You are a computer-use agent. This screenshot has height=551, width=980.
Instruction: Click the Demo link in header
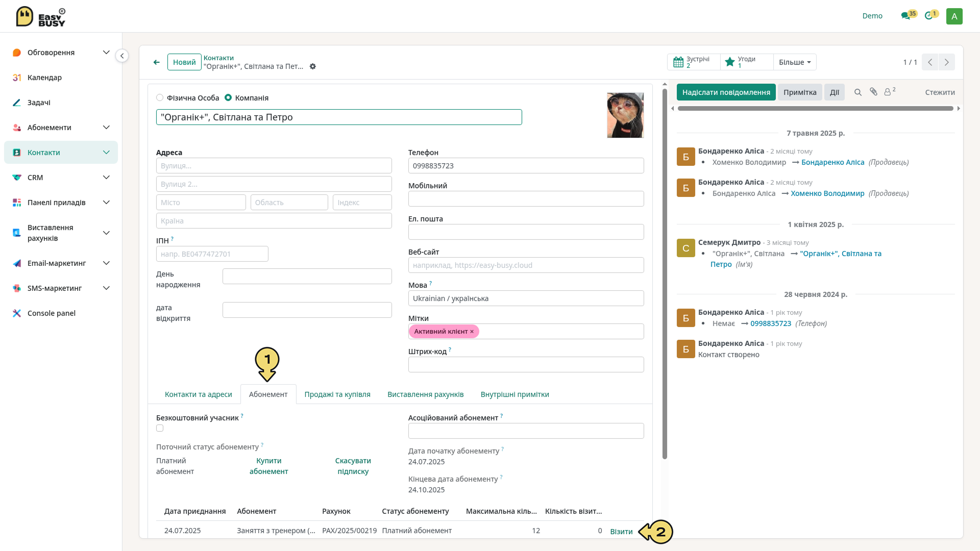tap(872, 16)
